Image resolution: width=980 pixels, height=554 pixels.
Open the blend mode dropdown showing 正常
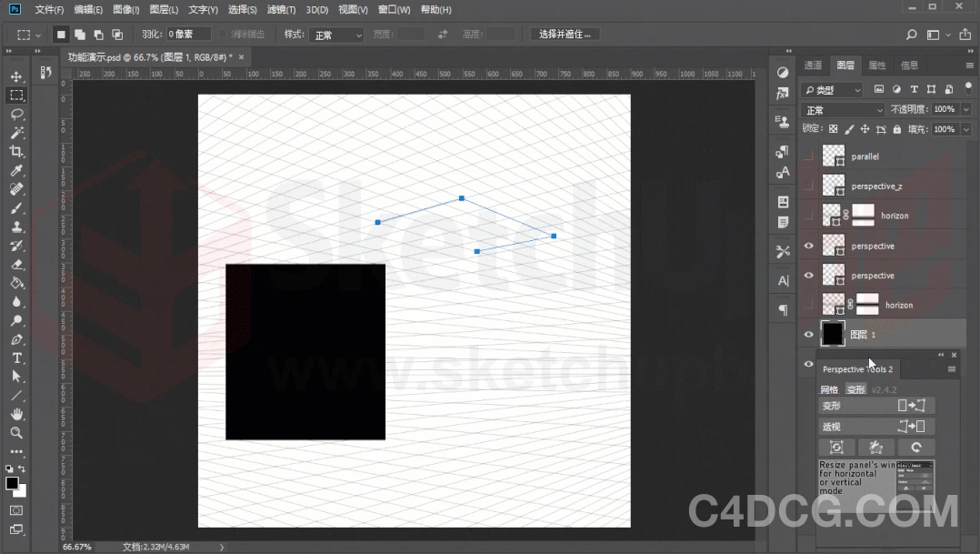(841, 108)
